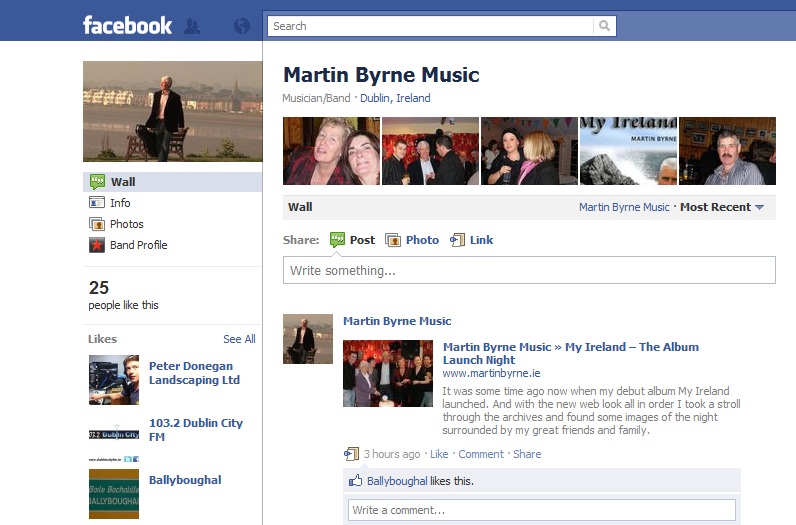Open friend requests icon in header
796x525 pixels.
tap(191, 26)
